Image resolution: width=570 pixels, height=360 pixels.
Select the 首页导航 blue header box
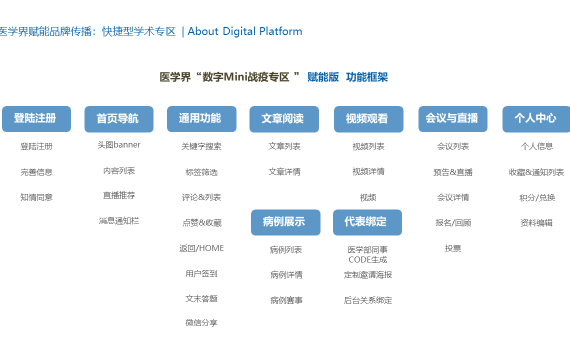(119, 119)
